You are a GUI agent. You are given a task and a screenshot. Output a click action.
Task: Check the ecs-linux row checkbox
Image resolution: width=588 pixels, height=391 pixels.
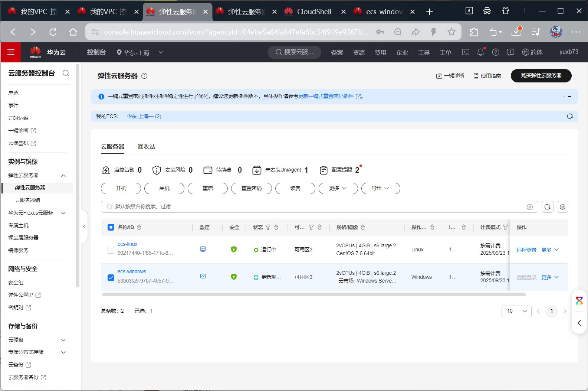[111, 250]
